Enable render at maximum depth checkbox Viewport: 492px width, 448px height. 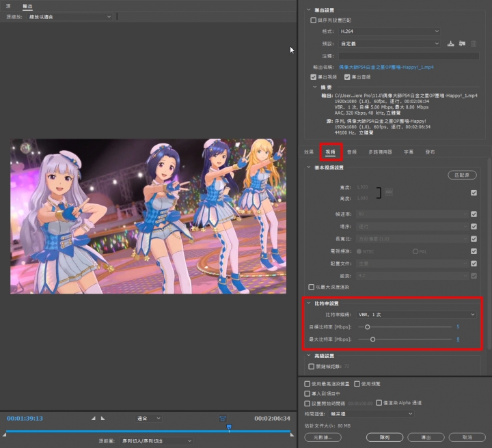312,287
